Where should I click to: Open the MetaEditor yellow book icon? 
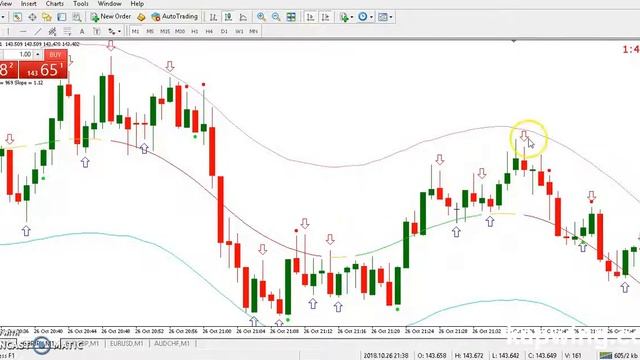(141, 17)
